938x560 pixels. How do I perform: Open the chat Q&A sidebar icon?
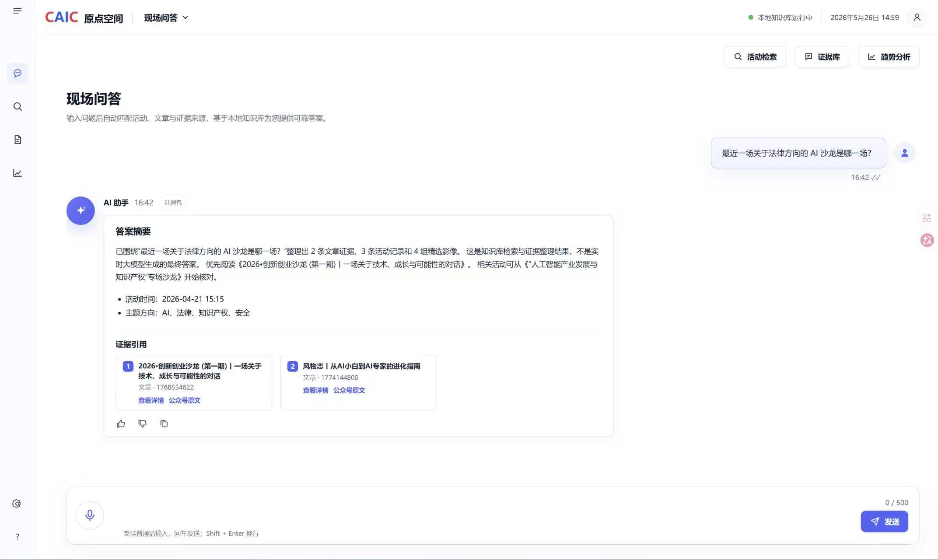17,73
